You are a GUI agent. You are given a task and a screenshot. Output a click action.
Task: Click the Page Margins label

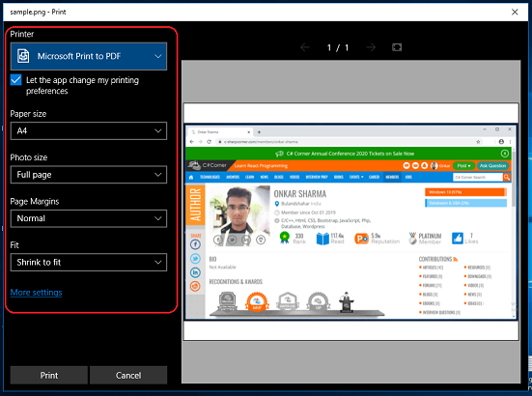35,202
